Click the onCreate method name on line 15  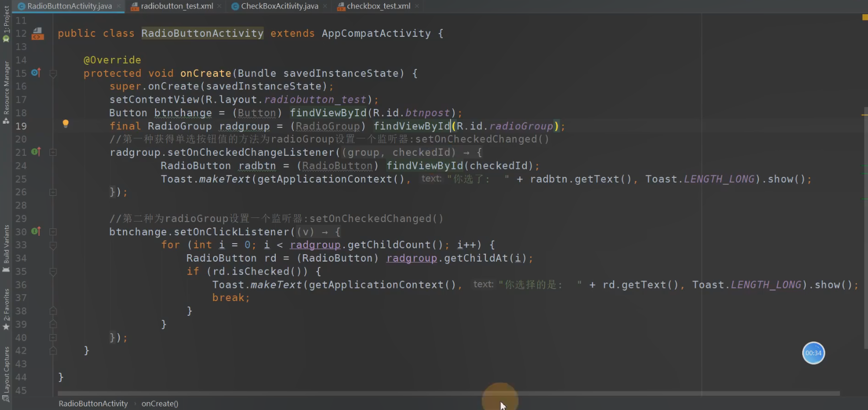[x=206, y=73]
